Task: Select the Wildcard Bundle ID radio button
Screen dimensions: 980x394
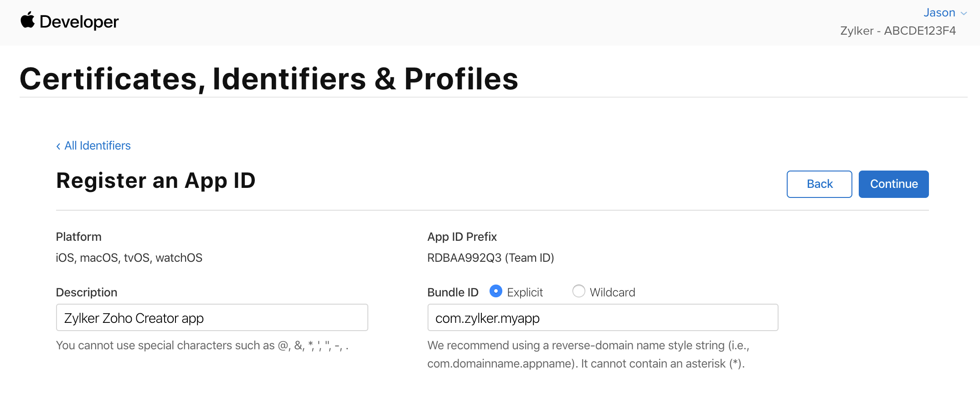Action: (578, 291)
